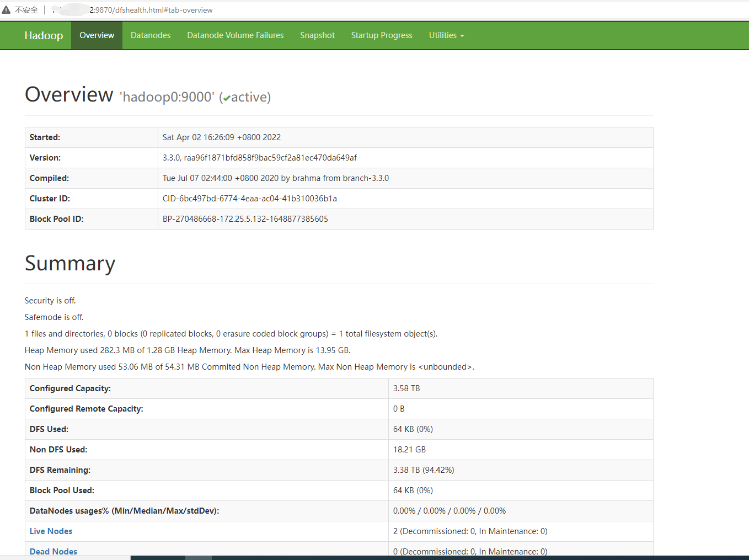Click the green active checkmark icon
The width and height of the screenshot is (749, 560).
(227, 98)
